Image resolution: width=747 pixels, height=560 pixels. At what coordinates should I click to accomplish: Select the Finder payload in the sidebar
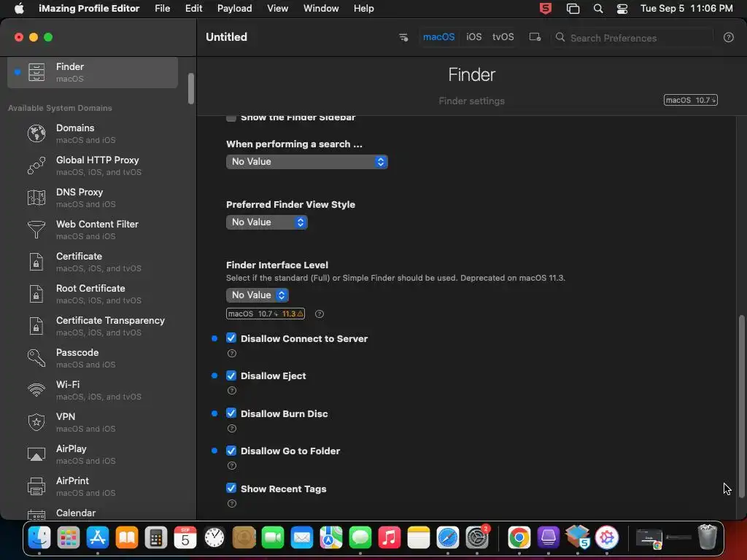click(x=93, y=72)
